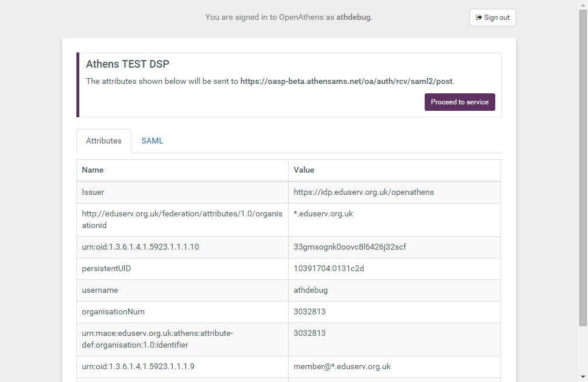The width and height of the screenshot is (588, 382).
Task: Click the Value column header
Action: click(304, 170)
